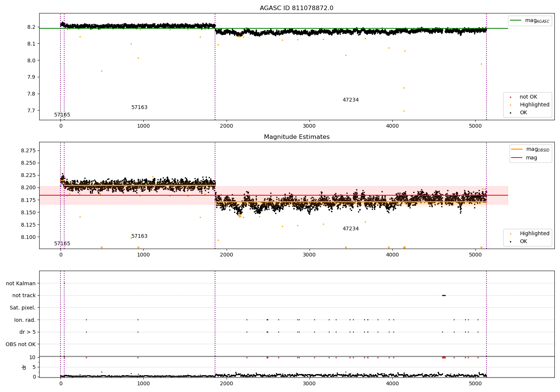
Task: Click the 10 tick on the dr axis
Action: (x=32, y=357)
